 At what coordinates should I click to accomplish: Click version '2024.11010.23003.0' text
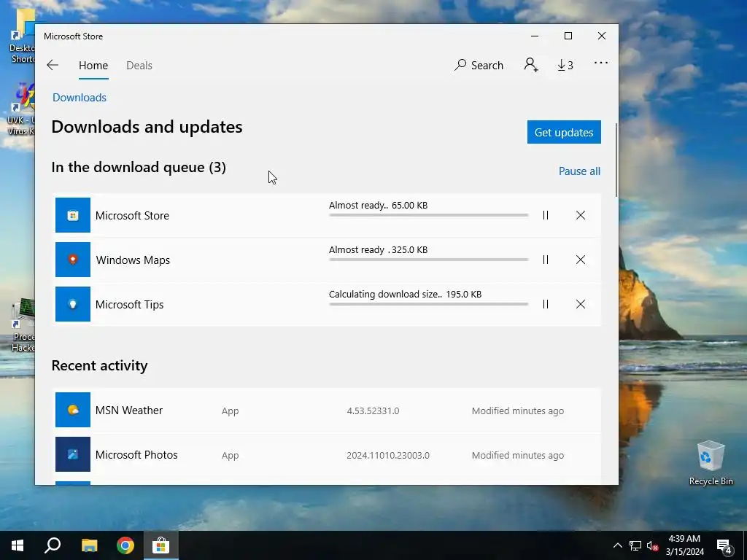tap(388, 455)
